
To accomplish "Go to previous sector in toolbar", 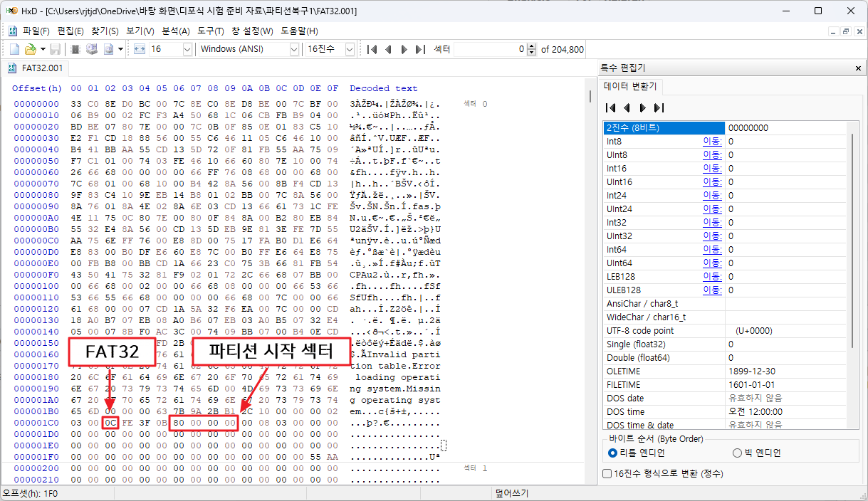I will click(x=388, y=49).
